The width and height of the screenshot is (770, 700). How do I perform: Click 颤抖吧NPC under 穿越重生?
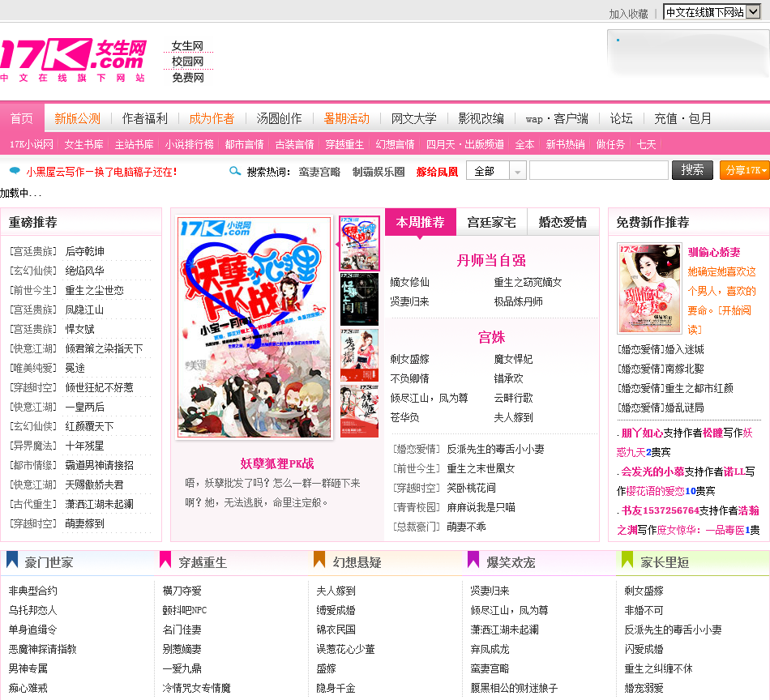pyautogui.click(x=185, y=610)
